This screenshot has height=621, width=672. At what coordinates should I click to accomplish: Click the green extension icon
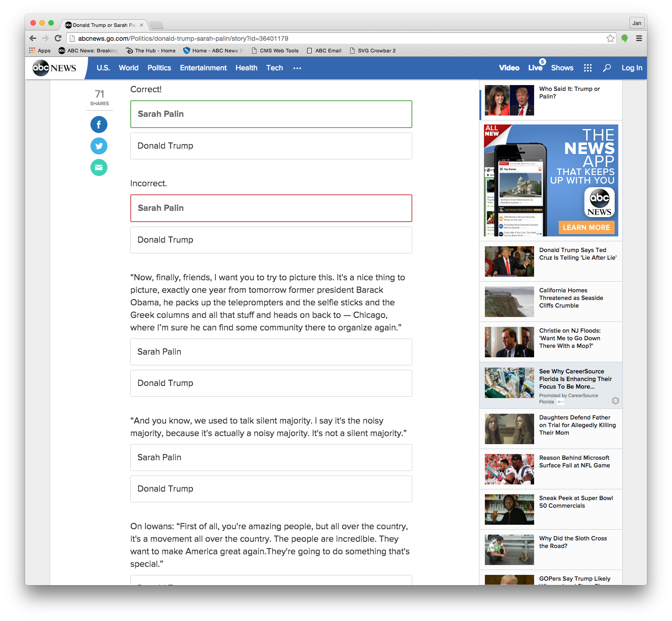(625, 39)
